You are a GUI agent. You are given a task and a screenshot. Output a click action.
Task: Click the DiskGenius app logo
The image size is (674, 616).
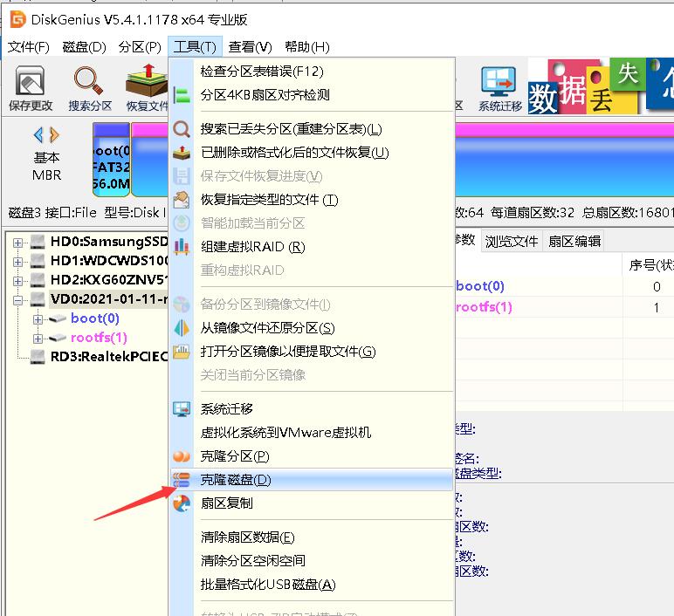point(18,20)
